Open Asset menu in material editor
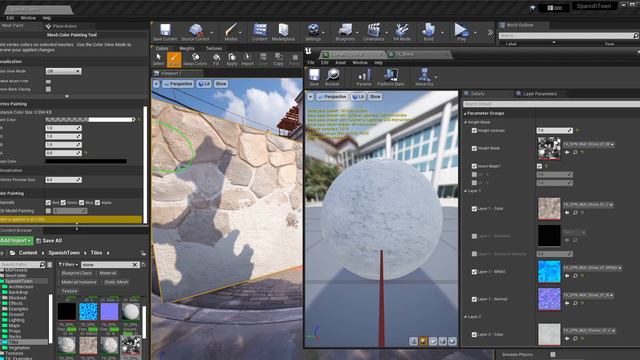Image resolution: width=640 pixels, height=360 pixels. click(x=340, y=63)
